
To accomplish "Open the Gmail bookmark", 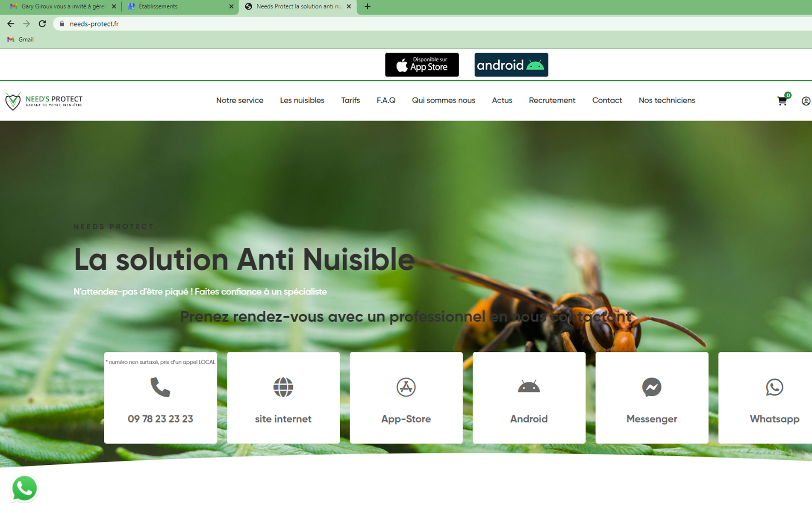I will pyautogui.click(x=21, y=39).
